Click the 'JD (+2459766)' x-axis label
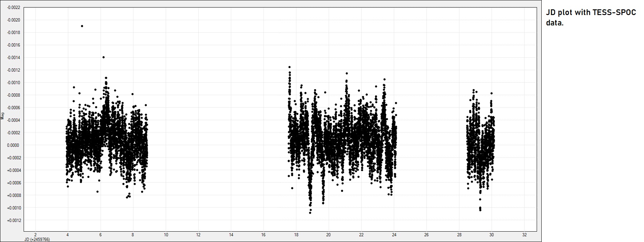 pyautogui.click(x=37, y=239)
